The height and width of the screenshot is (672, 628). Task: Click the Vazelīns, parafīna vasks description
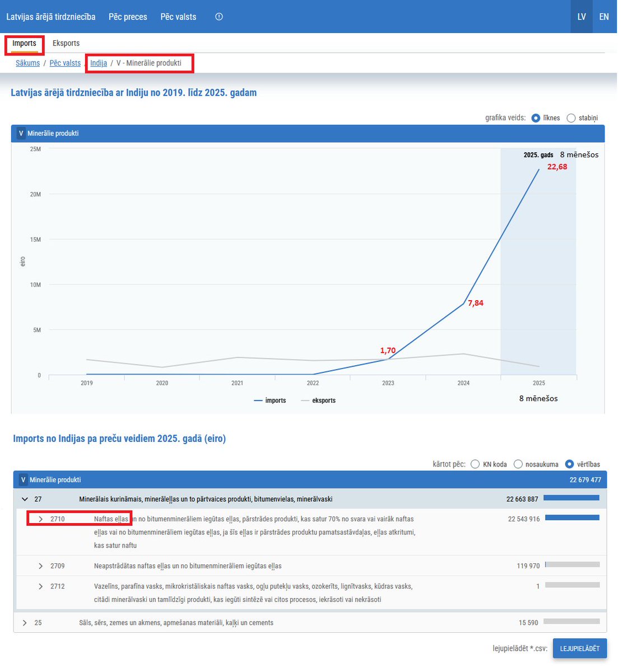[x=253, y=593]
